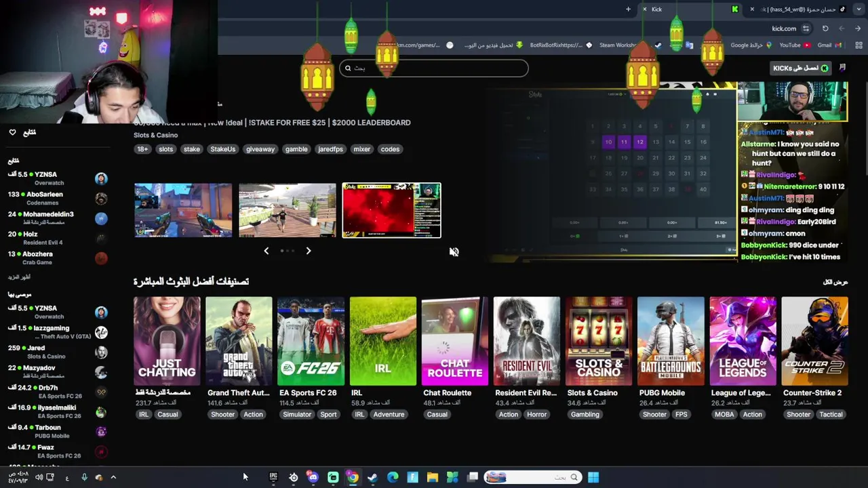868x488 pixels.
Task: Select the giveaway tag
Action: pyautogui.click(x=260, y=149)
